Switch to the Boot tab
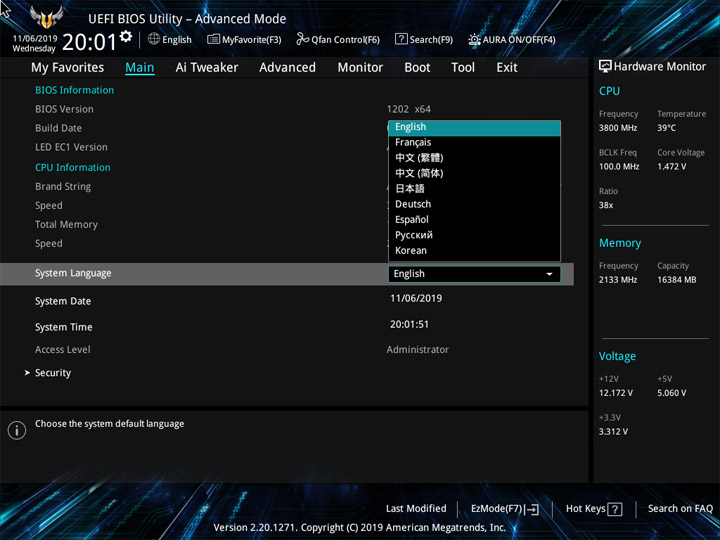Viewport: 720px width, 540px height. click(417, 68)
